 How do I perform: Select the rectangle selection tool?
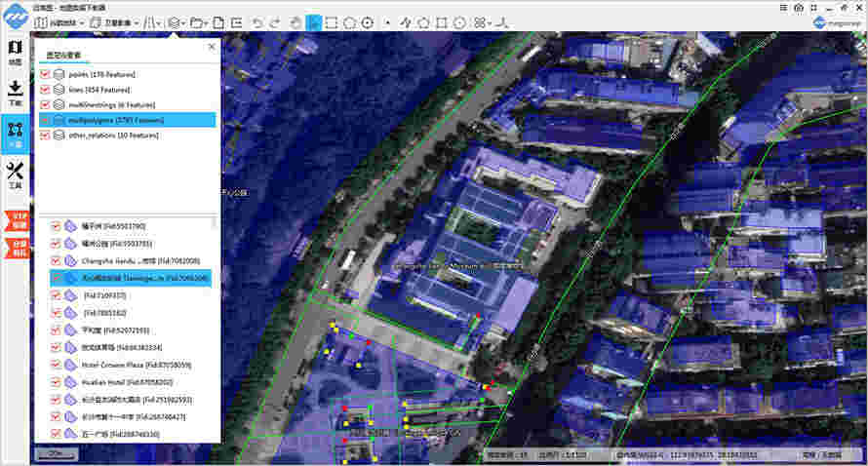pyautogui.click(x=332, y=22)
